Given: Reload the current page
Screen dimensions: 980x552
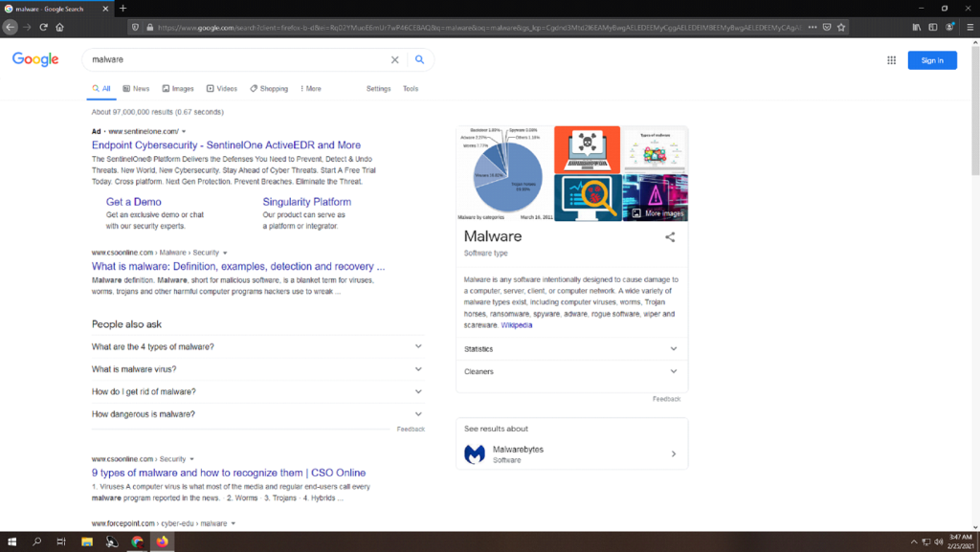Looking at the screenshot, I should 43,27.
